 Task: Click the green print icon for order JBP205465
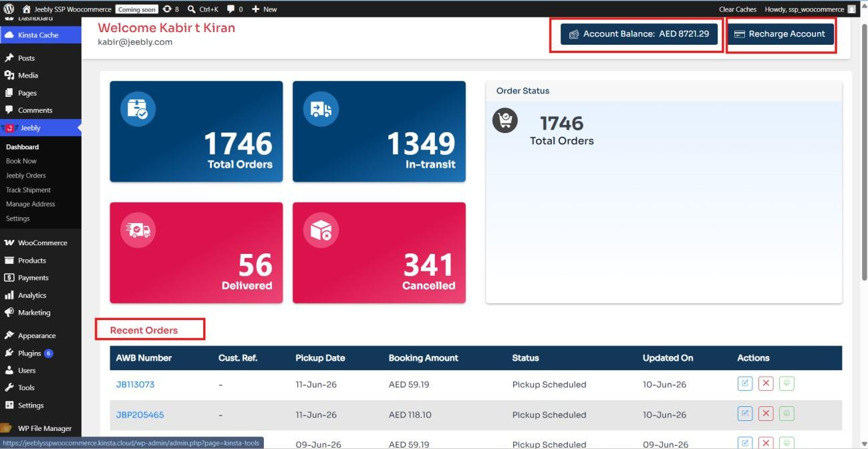point(787,414)
